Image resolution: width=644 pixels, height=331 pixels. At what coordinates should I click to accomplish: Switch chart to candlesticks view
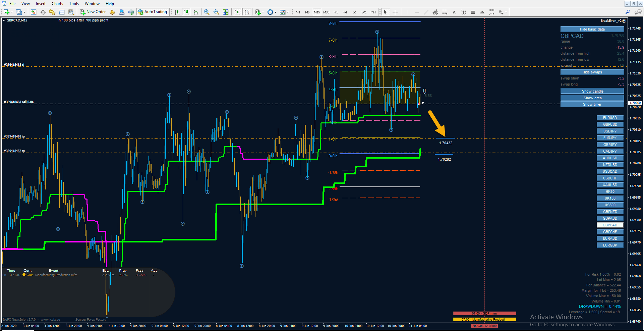(x=187, y=12)
